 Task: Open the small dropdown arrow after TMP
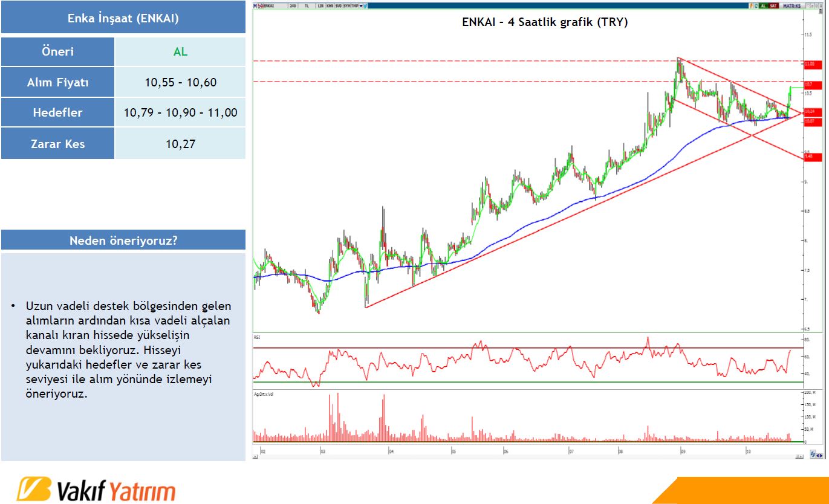point(361,6)
